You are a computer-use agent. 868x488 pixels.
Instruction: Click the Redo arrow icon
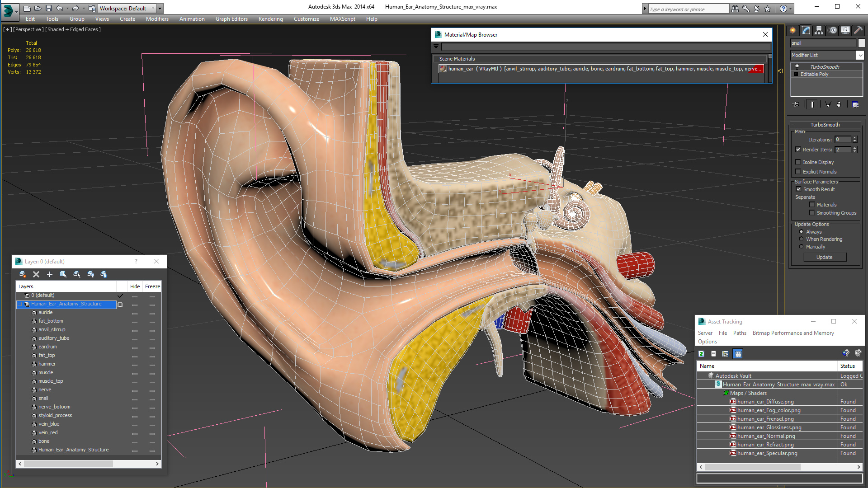[75, 8]
